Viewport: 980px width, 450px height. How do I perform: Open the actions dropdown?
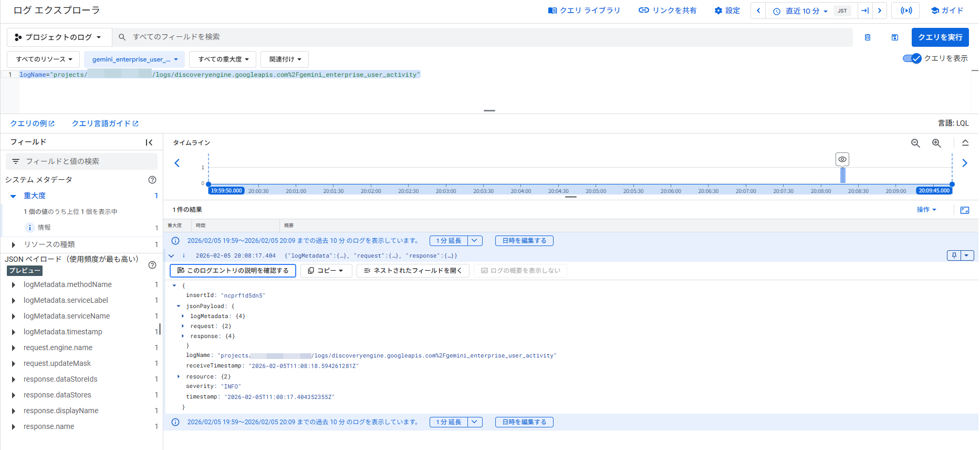click(x=926, y=210)
